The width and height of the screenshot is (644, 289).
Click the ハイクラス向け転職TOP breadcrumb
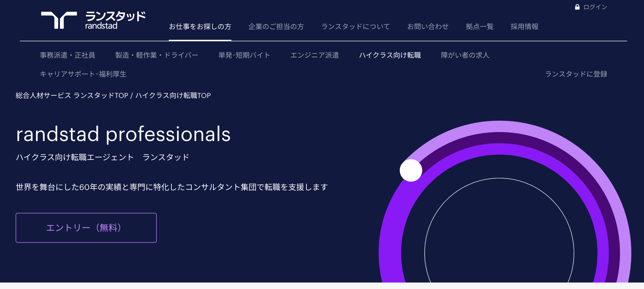(173, 95)
